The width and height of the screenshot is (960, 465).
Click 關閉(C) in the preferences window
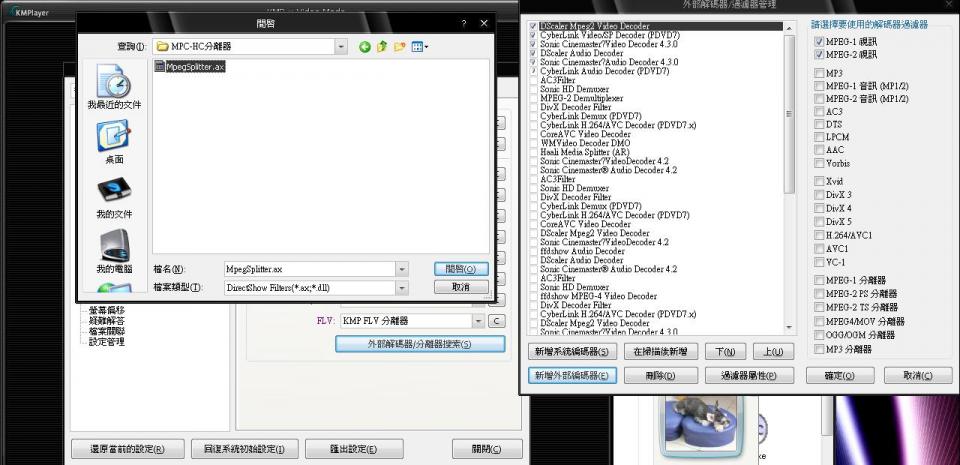point(487,448)
